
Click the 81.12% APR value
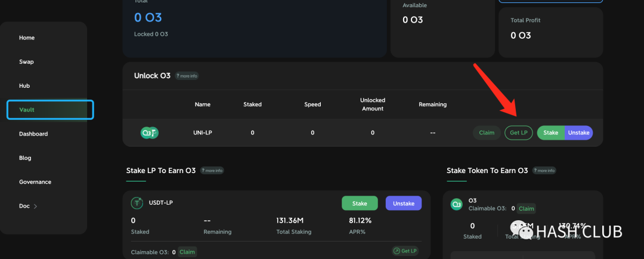click(x=360, y=221)
